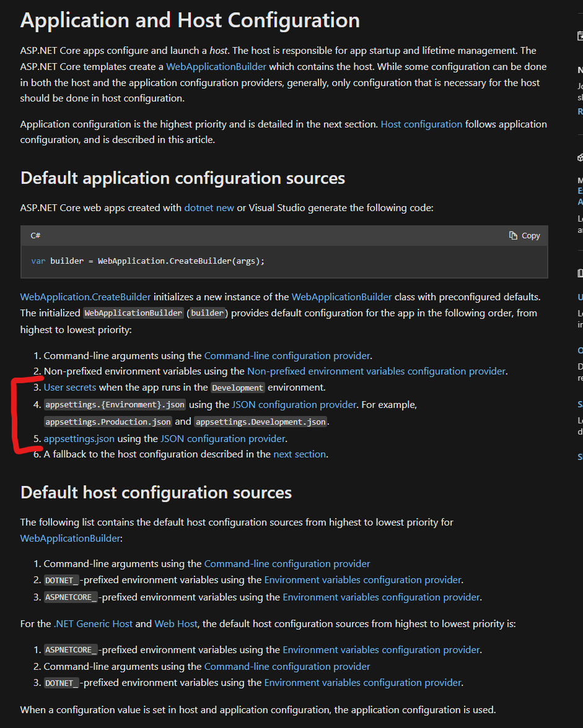The image size is (583, 728).
Task: Click inside the 'var builder' code line
Action: 148,261
